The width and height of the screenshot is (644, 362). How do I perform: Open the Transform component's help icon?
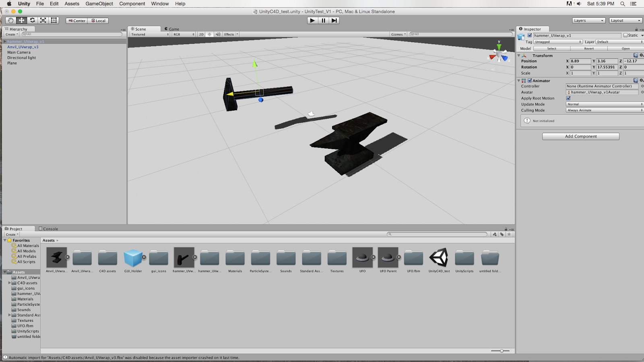pos(636,56)
